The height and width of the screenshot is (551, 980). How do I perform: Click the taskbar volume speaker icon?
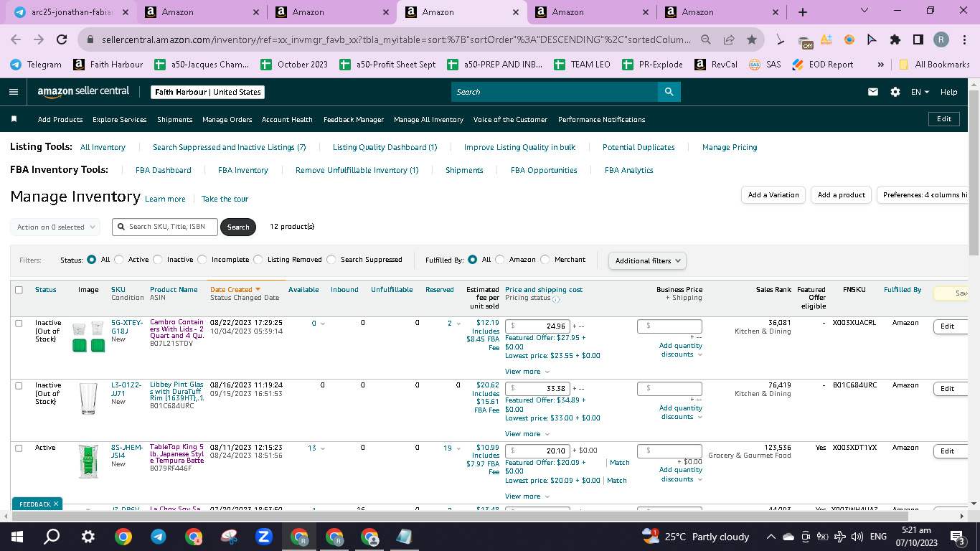click(x=856, y=537)
